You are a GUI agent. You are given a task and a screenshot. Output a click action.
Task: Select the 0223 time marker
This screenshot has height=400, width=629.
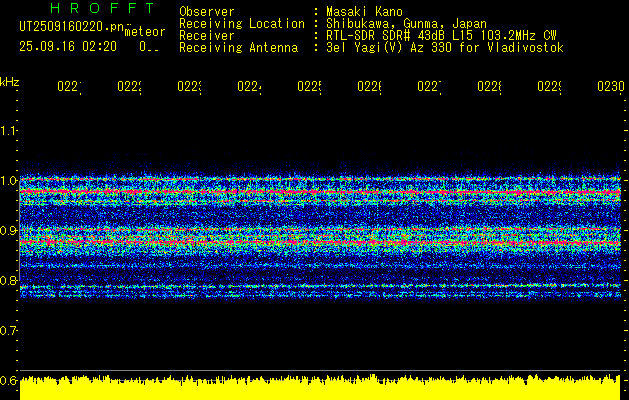tap(189, 86)
